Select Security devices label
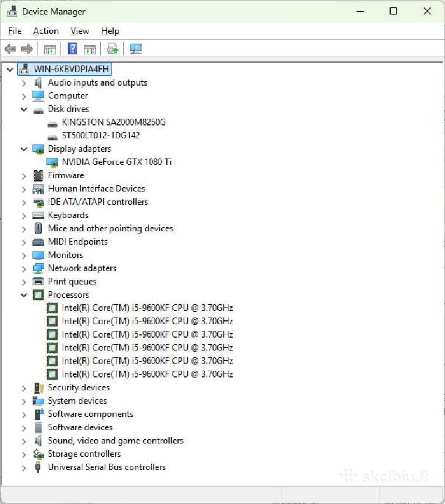This screenshot has width=445, height=504. click(x=79, y=388)
